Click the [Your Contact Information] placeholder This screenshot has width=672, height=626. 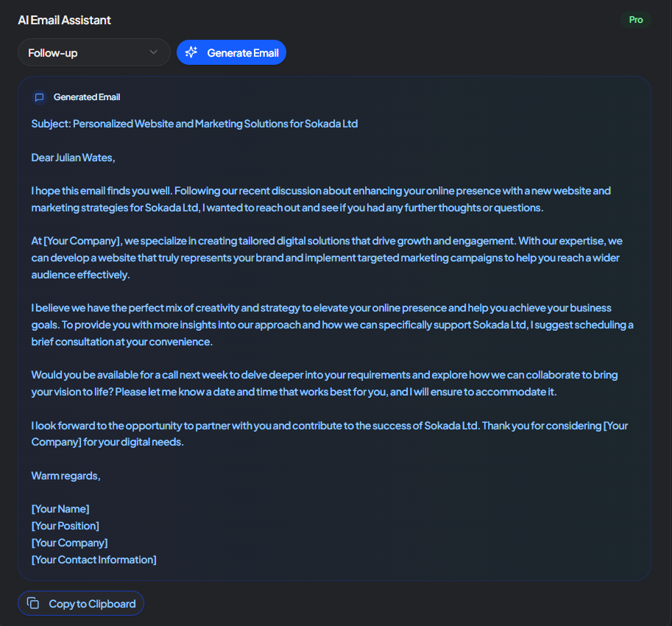(x=94, y=560)
